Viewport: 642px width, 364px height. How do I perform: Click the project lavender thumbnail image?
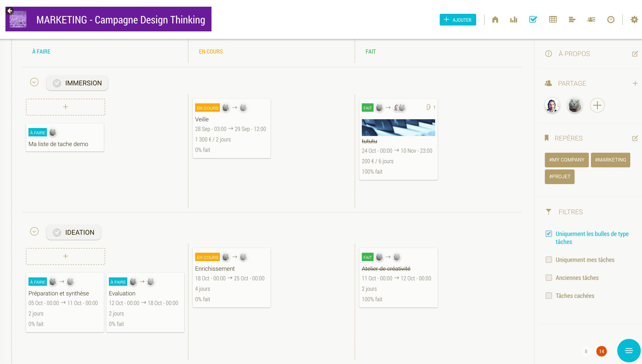pyautogui.click(x=18, y=19)
